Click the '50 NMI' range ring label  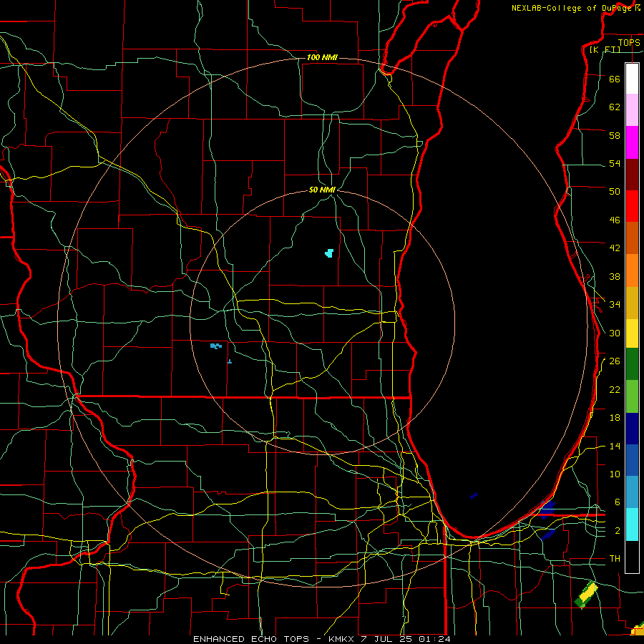[322, 190]
